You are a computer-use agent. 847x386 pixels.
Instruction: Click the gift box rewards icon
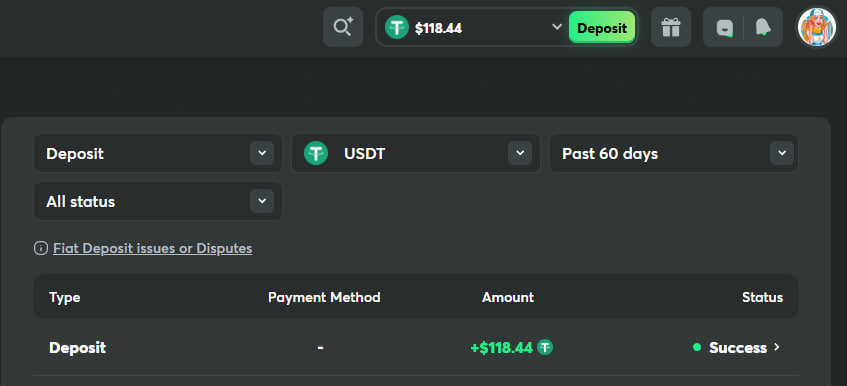pos(671,27)
